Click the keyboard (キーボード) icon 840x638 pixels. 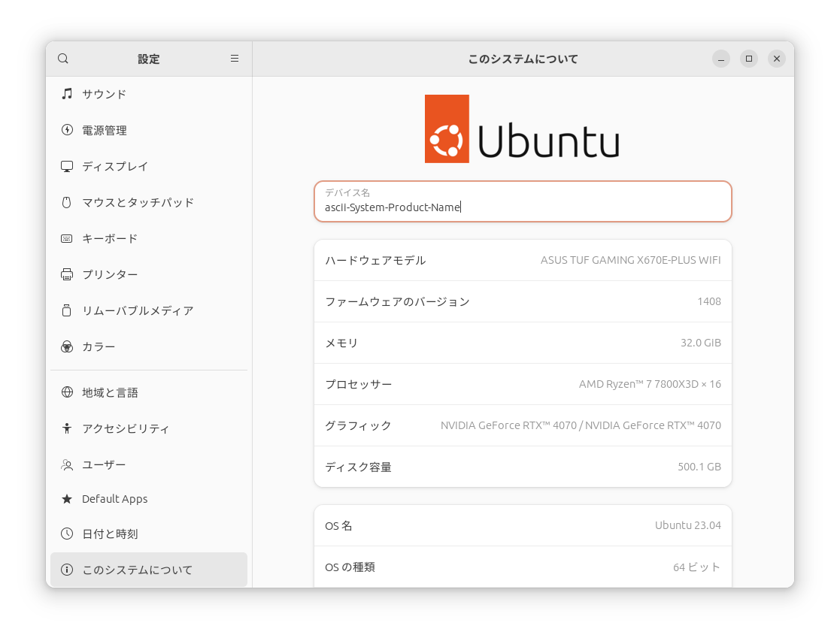pos(67,238)
